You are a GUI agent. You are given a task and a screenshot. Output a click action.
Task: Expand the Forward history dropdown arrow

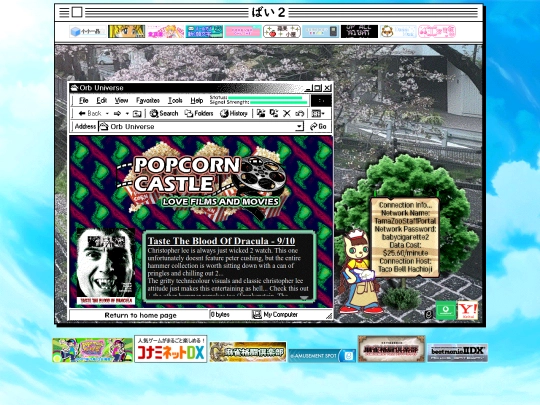[x=127, y=113]
